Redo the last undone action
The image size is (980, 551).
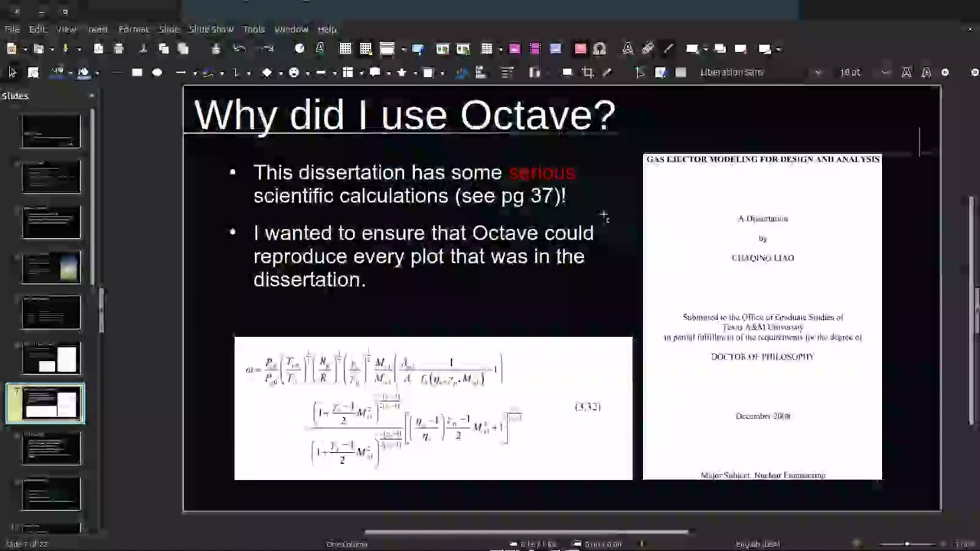pyautogui.click(x=267, y=49)
